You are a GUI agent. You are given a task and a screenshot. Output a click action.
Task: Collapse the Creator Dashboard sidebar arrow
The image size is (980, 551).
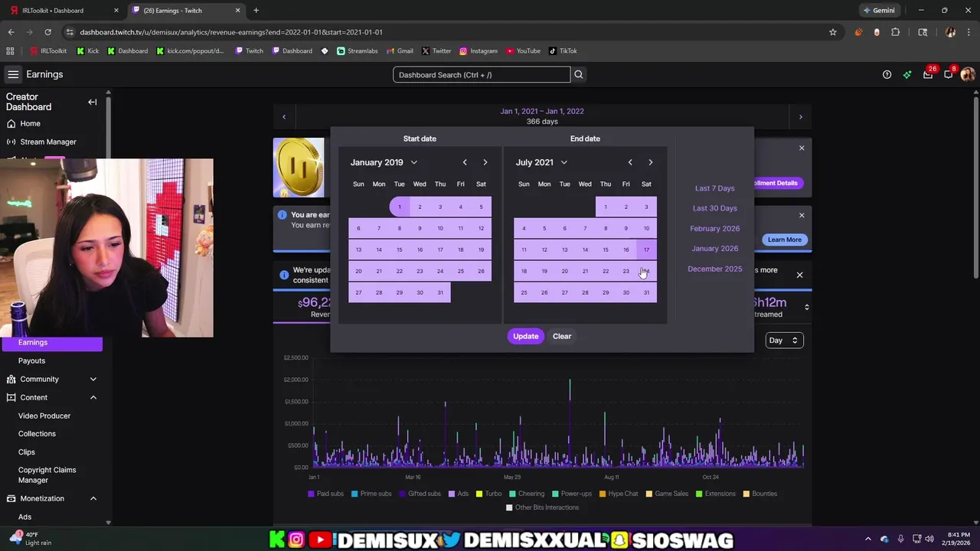(93, 102)
